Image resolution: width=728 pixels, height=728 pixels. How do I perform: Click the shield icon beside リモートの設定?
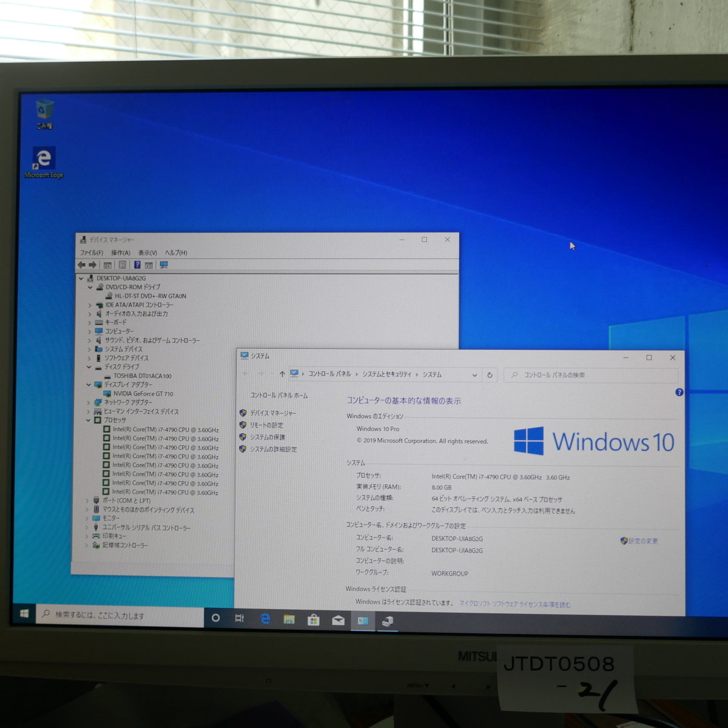(x=243, y=425)
